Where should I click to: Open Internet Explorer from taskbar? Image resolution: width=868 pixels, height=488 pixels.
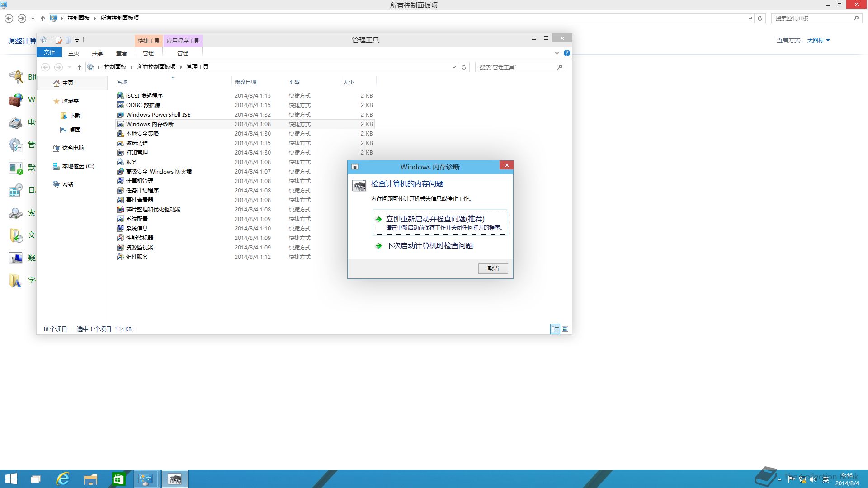point(62,479)
